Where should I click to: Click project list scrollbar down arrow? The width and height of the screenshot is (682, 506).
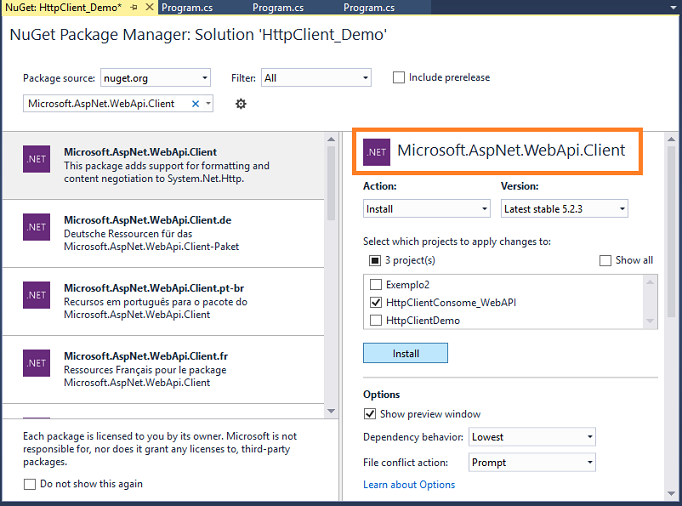coord(650,321)
